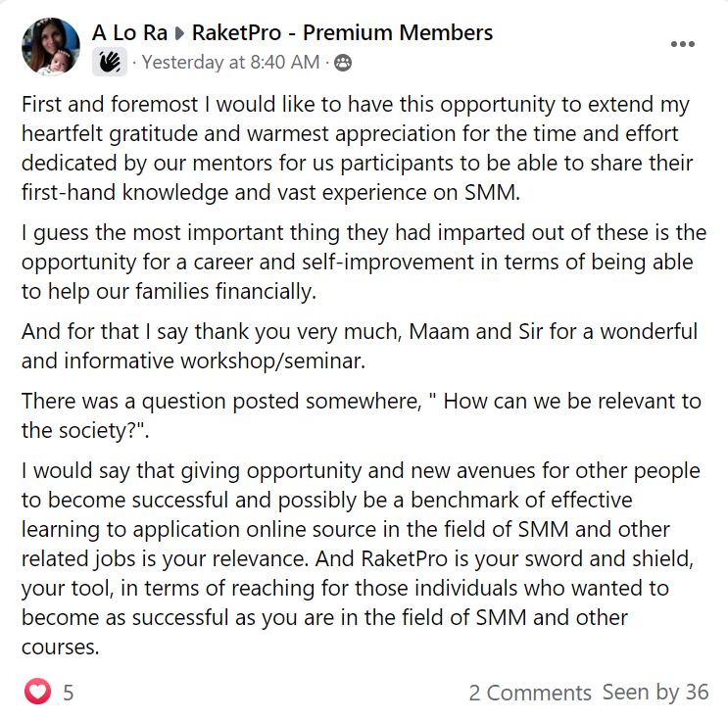Show who is in Seen by 36

[655, 693]
